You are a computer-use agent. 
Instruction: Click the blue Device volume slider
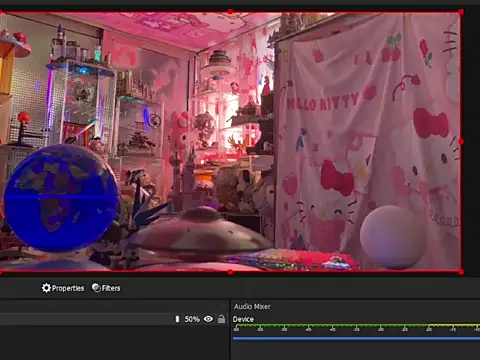coord(356,338)
